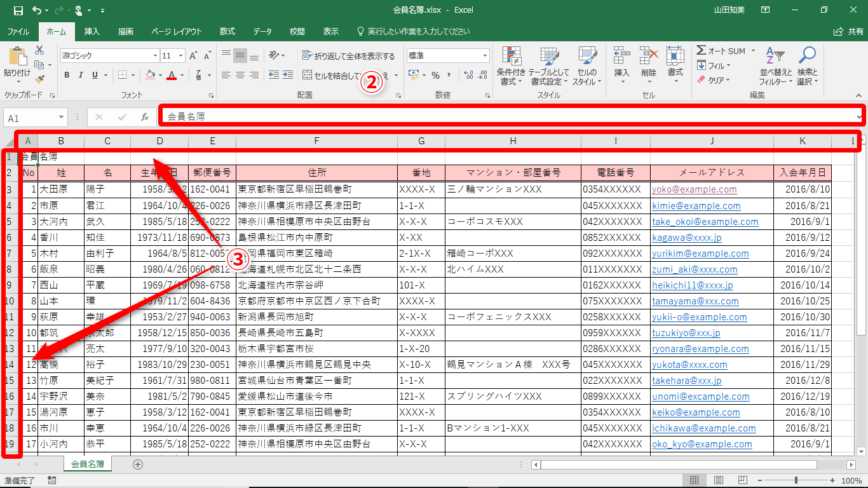Switch to Page Layout view in status bar
The width and height of the screenshot is (868, 488).
(x=718, y=480)
